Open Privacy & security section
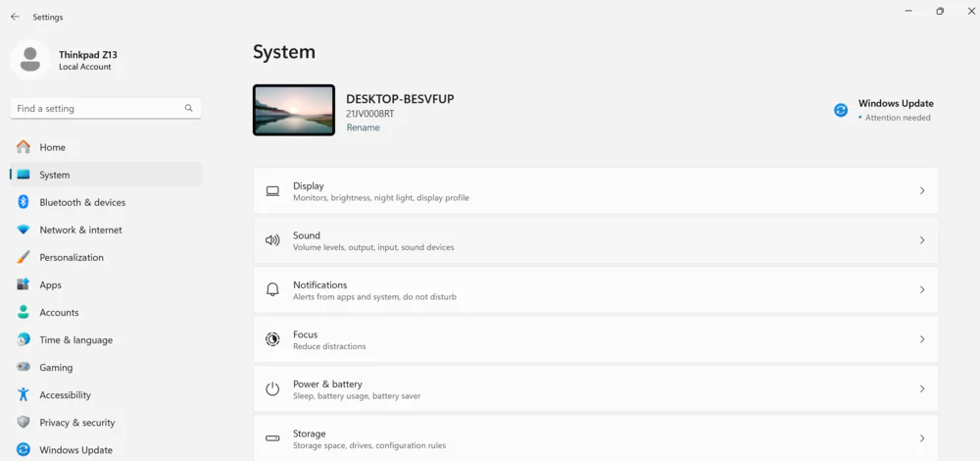This screenshot has width=980, height=461. pyautogui.click(x=106, y=422)
